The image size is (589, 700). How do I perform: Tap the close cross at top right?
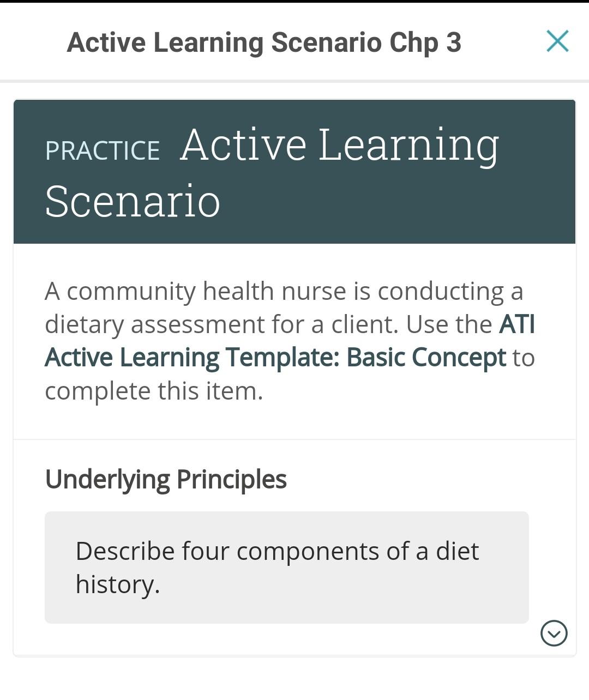[557, 41]
